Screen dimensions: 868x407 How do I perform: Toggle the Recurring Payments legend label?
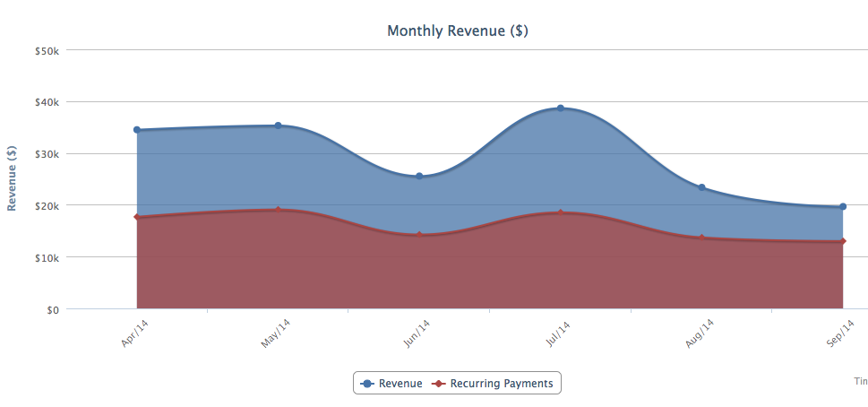point(502,384)
